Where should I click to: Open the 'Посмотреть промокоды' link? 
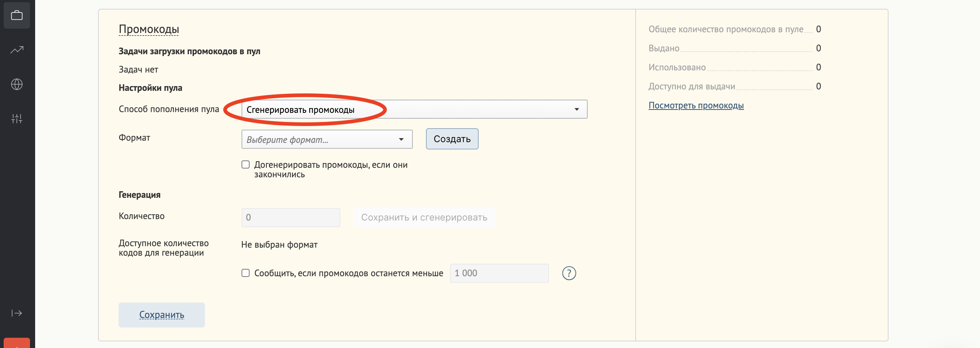click(x=696, y=105)
